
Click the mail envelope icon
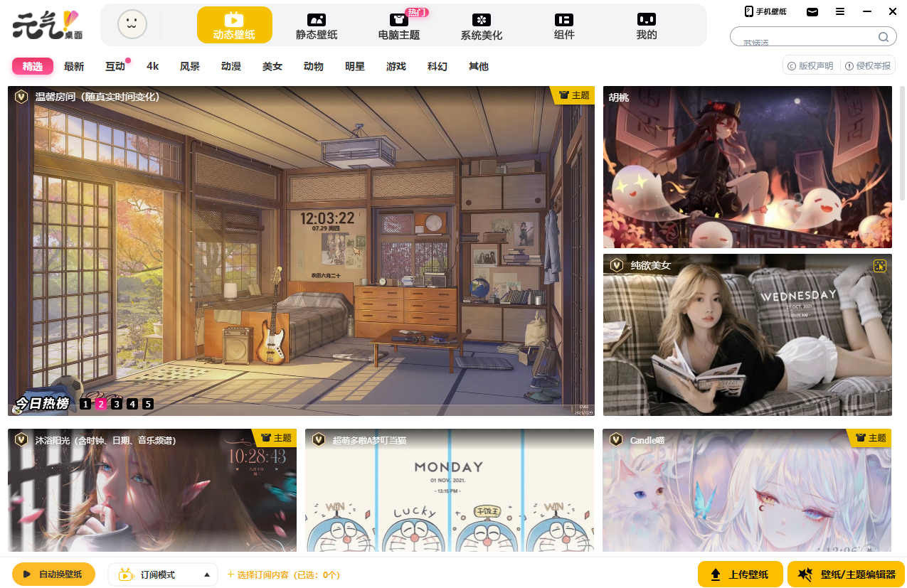(812, 11)
